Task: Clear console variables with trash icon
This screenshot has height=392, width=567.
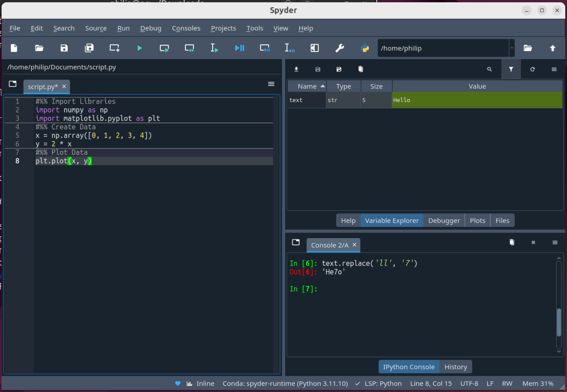Action: tap(512, 242)
